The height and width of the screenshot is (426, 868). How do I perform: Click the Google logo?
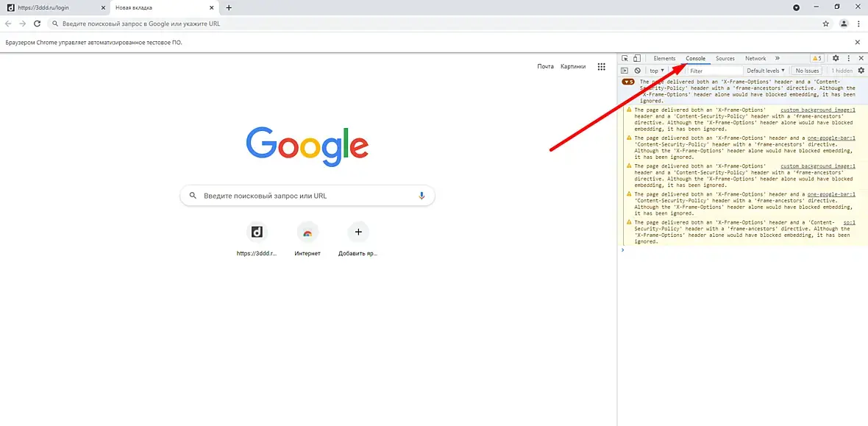307,147
